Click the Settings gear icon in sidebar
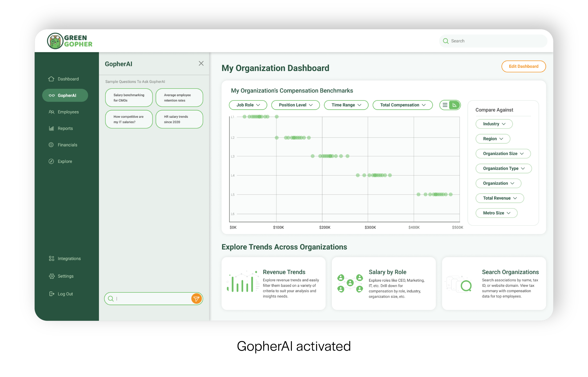588x377 pixels. pyautogui.click(x=52, y=276)
